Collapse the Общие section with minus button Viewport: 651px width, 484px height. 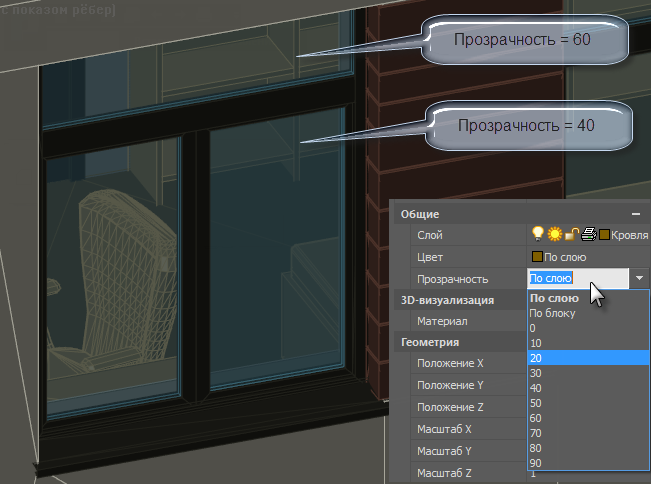(x=635, y=214)
